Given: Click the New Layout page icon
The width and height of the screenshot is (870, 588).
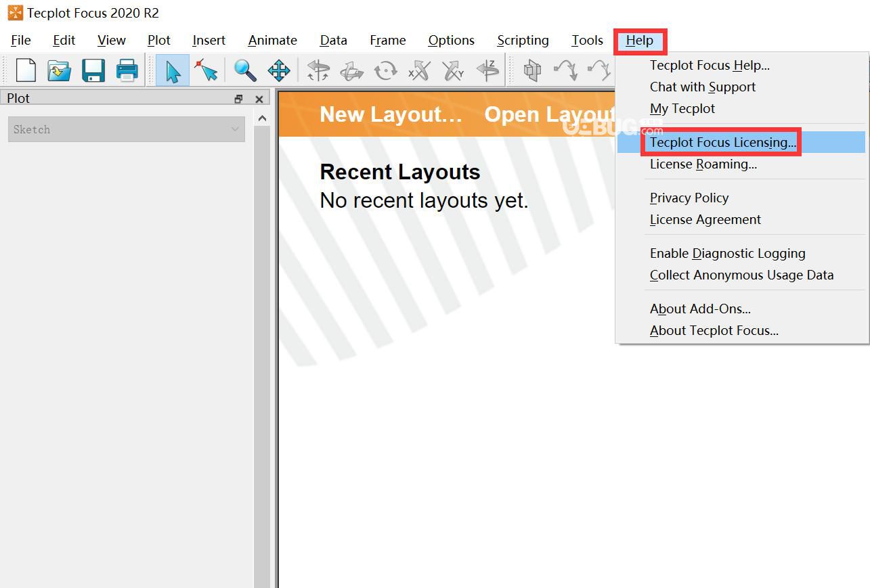Looking at the screenshot, I should [26, 70].
